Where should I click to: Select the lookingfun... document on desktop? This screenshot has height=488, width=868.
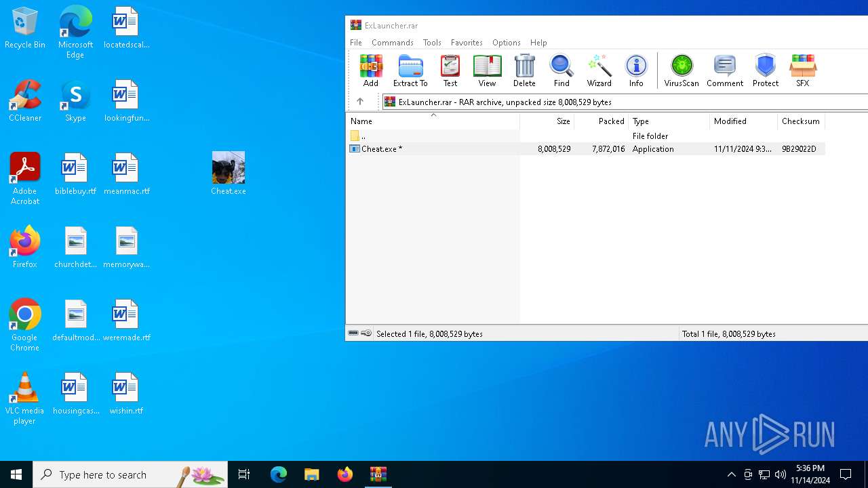pos(126,101)
